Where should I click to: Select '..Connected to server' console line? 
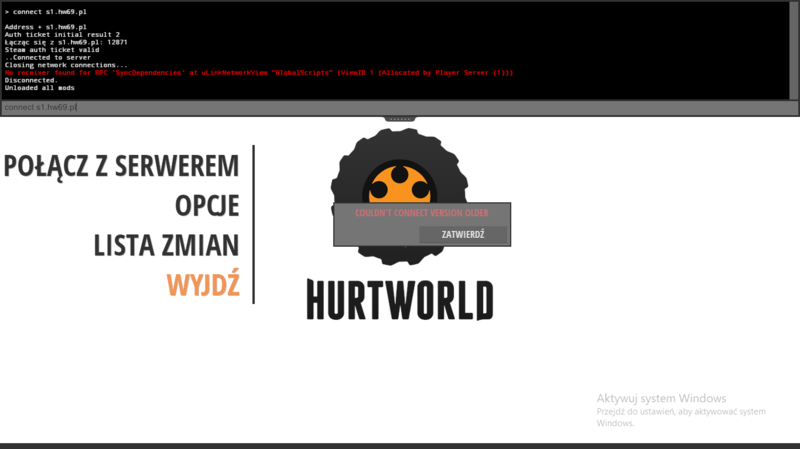coord(47,57)
